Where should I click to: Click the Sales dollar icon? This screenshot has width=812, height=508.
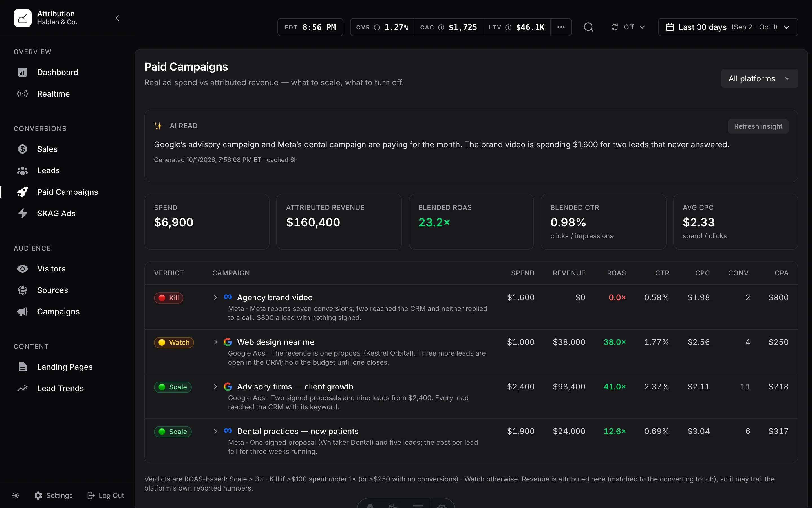pos(23,149)
